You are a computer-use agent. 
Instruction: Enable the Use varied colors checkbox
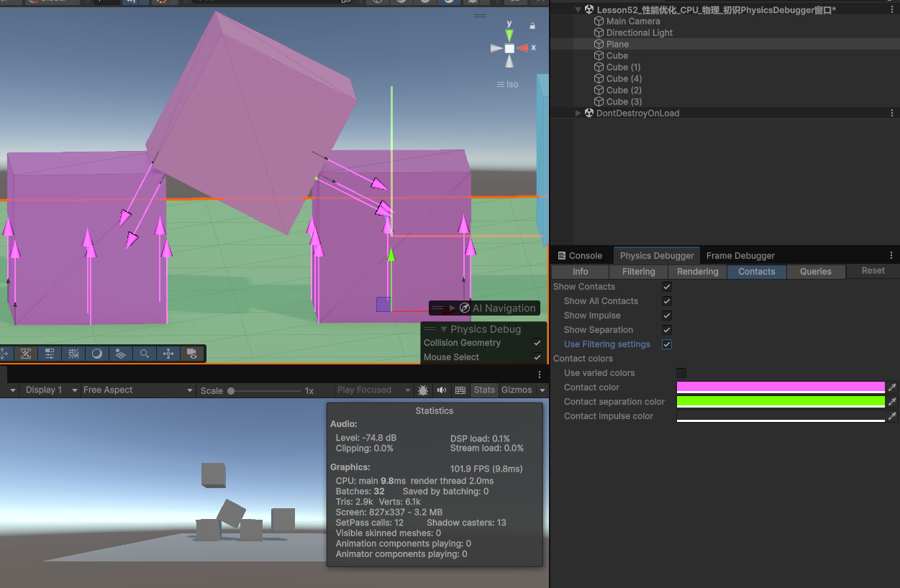click(681, 373)
